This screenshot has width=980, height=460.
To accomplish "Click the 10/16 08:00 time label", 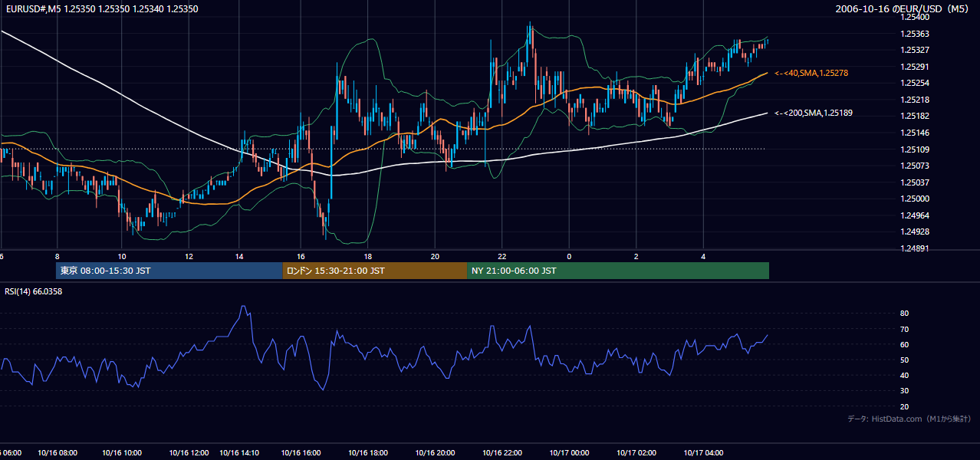I will pos(58,452).
